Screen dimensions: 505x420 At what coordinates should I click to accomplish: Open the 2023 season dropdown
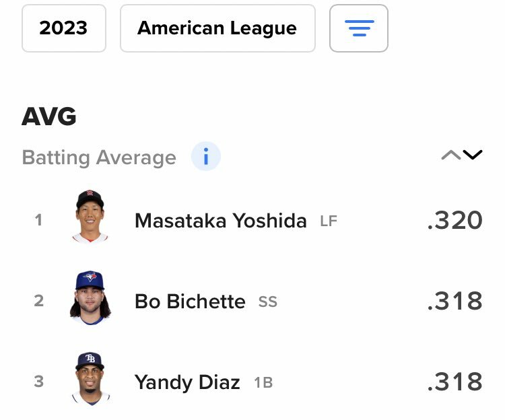(64, 28)
